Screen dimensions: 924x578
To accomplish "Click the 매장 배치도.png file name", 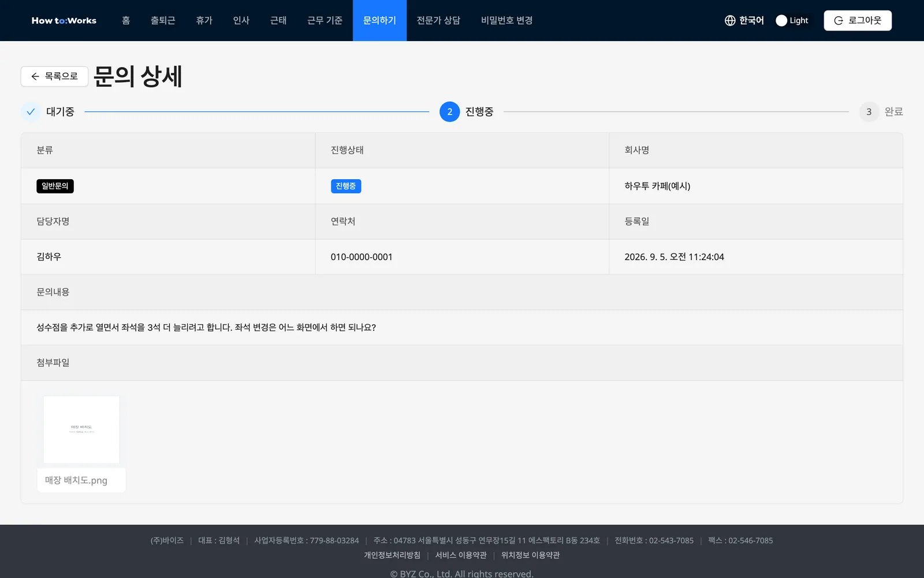I will point(76,480).
